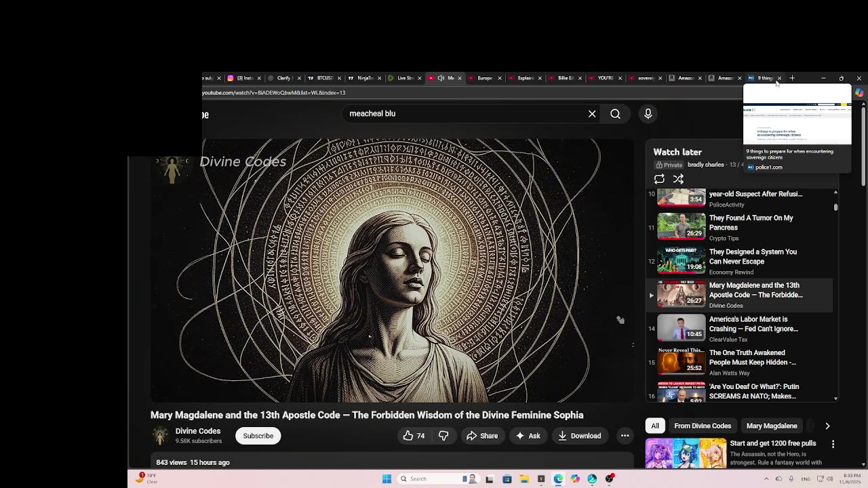Show more filter chips with right arrow
This screenshot has width=868, height=488.
point(827,426)
